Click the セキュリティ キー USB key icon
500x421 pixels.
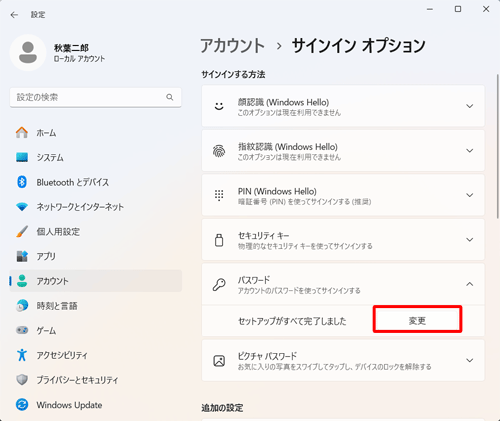tap(219, 240)
